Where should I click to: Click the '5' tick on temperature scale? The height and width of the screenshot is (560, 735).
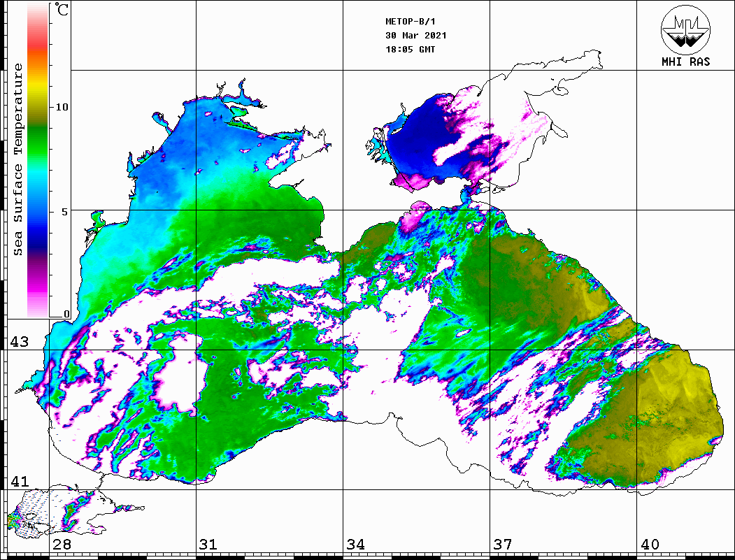pos(64,212)
